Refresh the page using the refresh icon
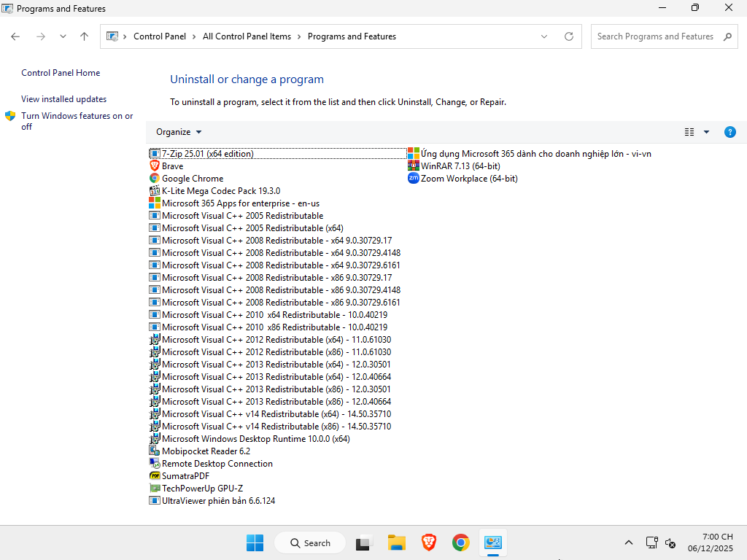The image size is (747, 560). coord(569,36)
